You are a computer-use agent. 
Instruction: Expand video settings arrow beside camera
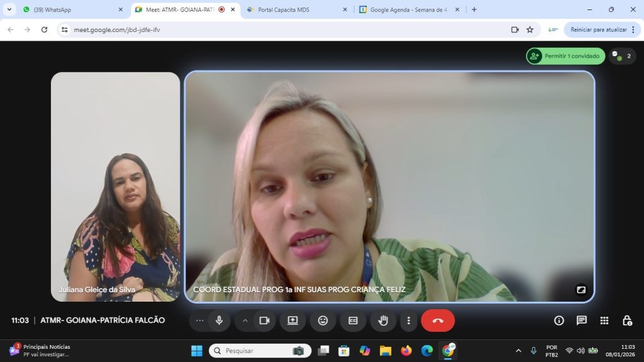point(245,321)
